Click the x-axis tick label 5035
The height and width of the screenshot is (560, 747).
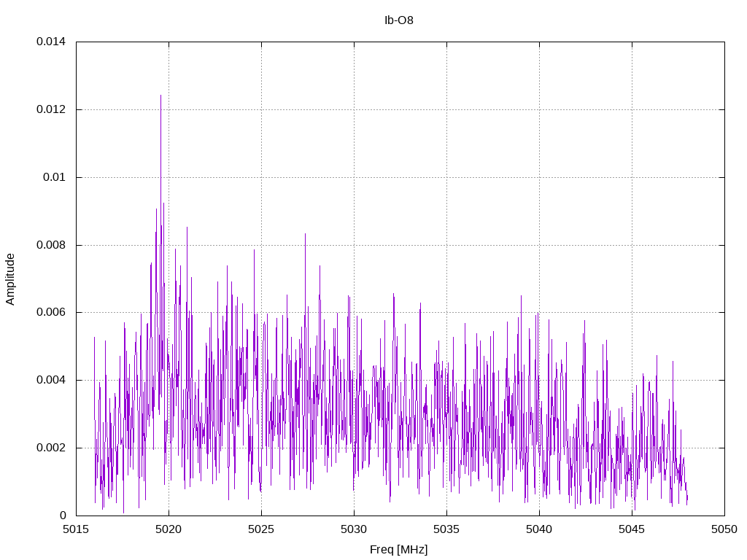[447, 529]
